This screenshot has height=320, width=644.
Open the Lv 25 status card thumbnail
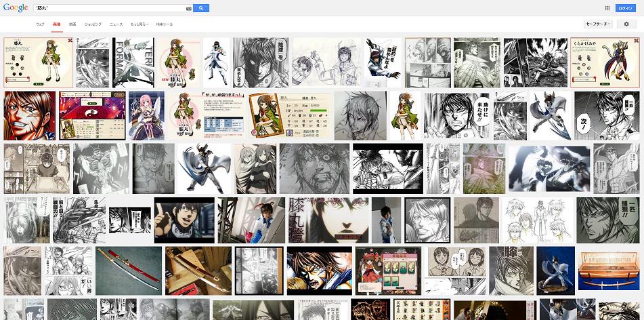(290, 115)
